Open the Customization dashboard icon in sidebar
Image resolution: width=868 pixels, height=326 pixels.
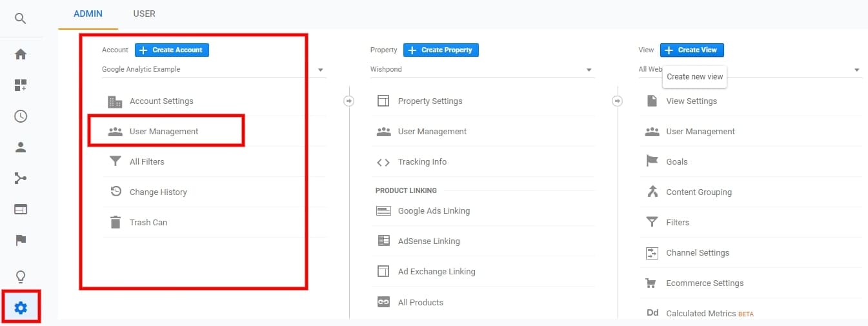tap(21, 85)
